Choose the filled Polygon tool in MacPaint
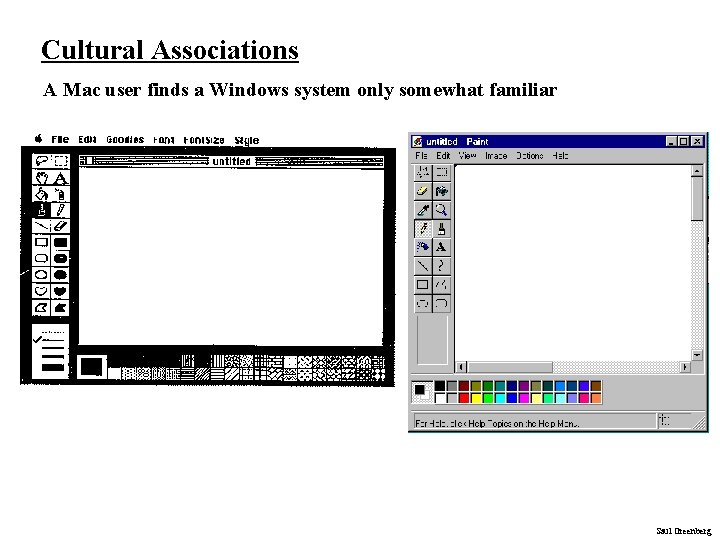 60,307
